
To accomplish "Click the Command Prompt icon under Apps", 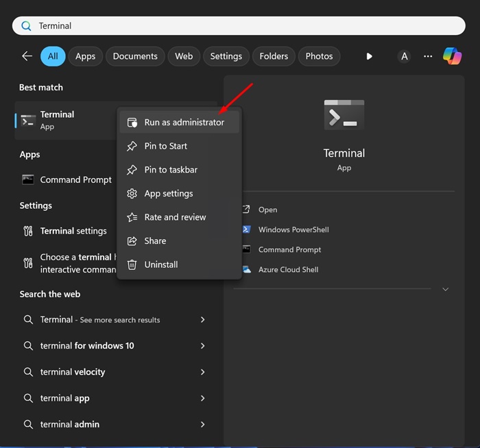I will 28,179.
